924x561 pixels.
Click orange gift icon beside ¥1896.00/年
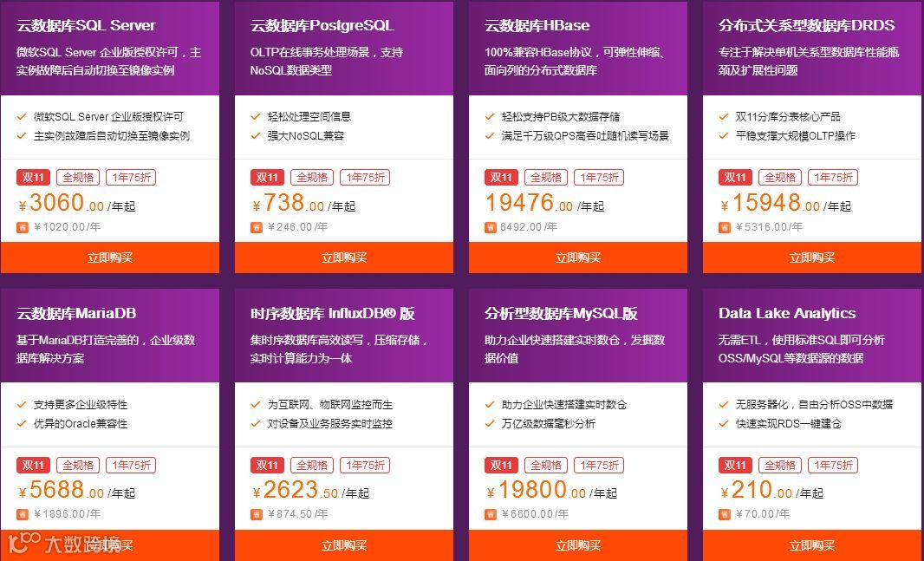pos(23,514)
